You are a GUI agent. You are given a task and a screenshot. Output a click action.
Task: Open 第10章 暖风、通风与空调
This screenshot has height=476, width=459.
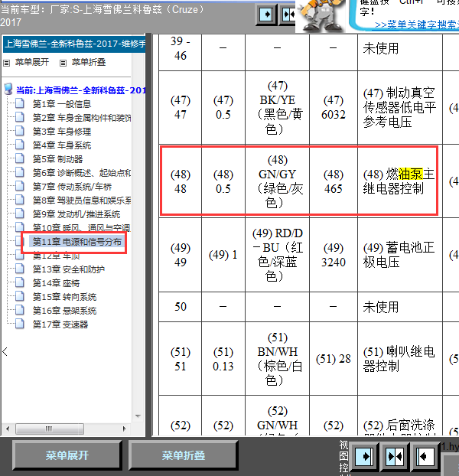pos(82,228)
